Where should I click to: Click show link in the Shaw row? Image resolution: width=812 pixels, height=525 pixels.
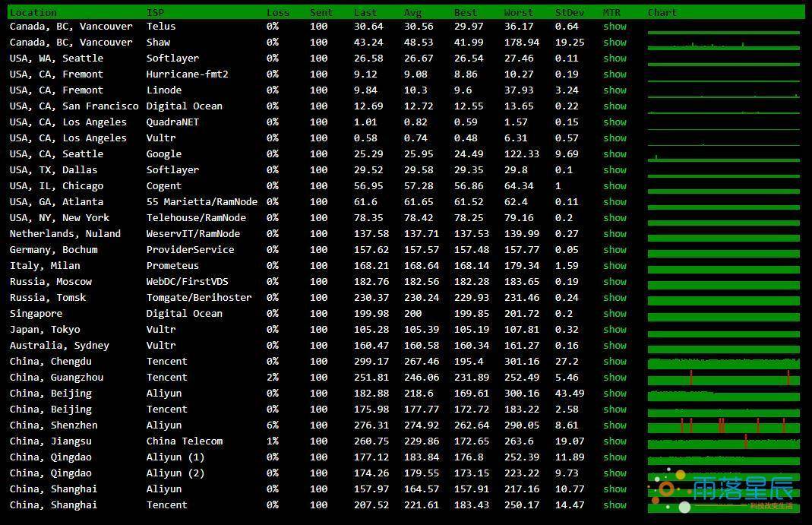coord(615,43)
